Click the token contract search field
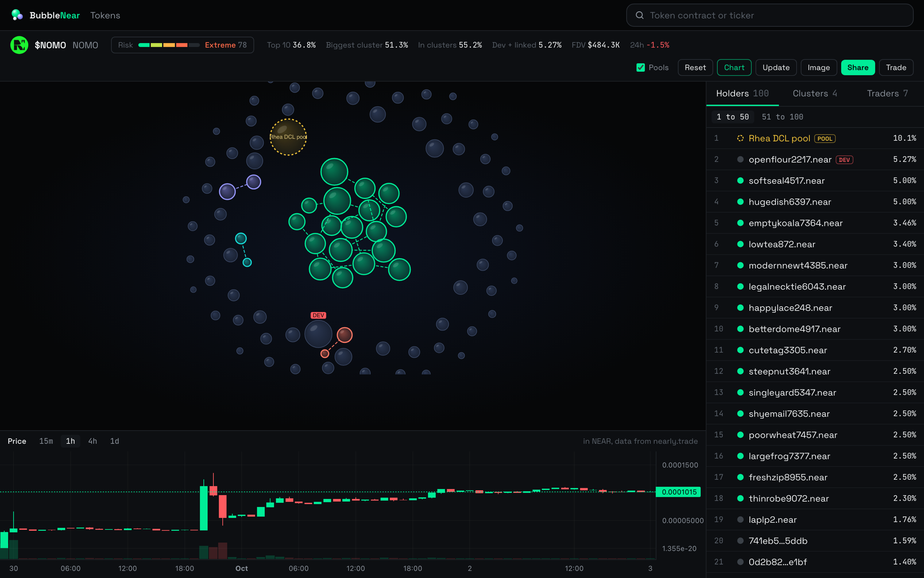This screenshot has height=578, width=924. (770, 15)
